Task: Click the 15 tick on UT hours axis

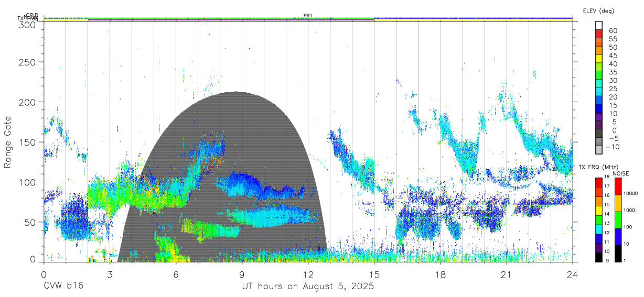Action: pos(374,274)
